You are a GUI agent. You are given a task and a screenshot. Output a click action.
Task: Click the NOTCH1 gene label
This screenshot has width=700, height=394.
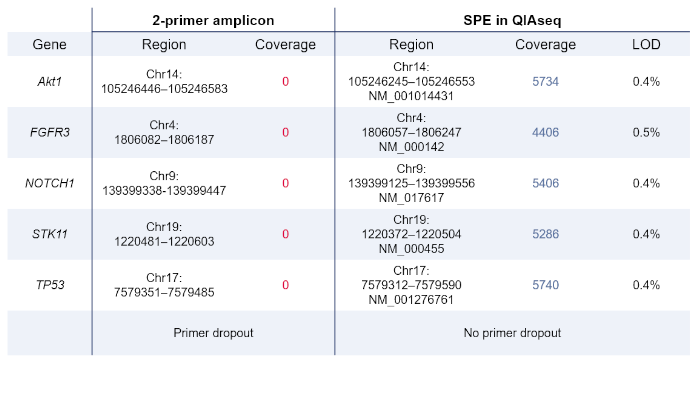pyautogui.click(x=49, y=183)
